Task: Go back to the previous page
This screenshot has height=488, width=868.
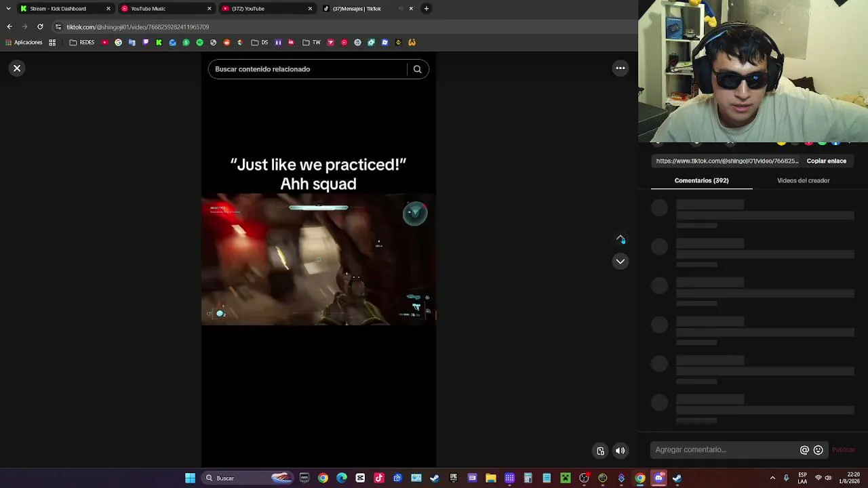Action: coord(9,27)
